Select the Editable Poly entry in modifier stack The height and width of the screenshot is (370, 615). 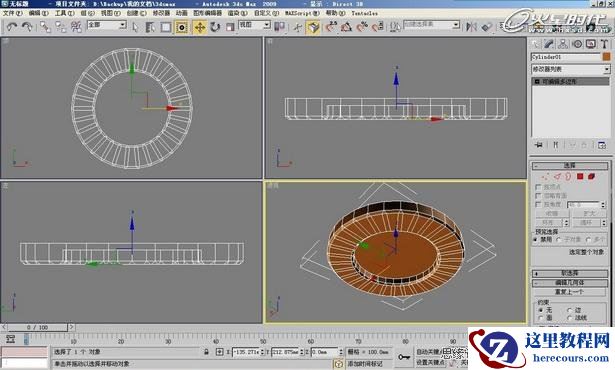[x=570, y=81]
